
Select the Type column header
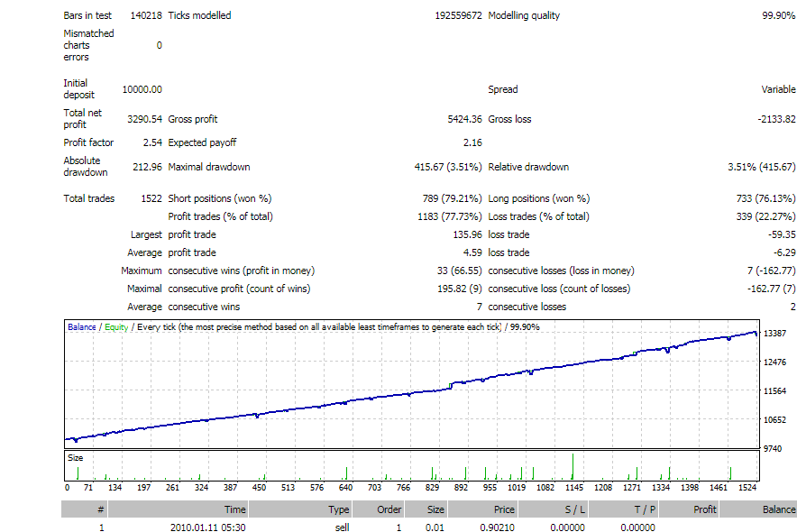tap(301, 509)
